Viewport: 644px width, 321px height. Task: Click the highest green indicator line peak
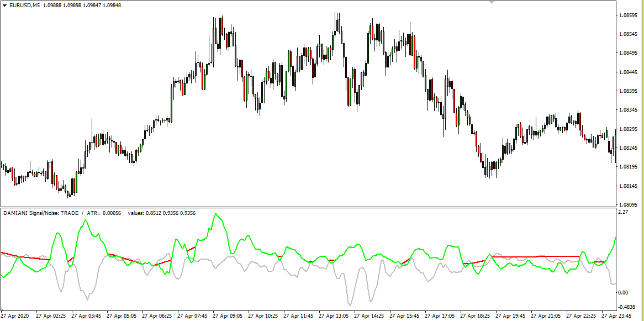point(215,214)
